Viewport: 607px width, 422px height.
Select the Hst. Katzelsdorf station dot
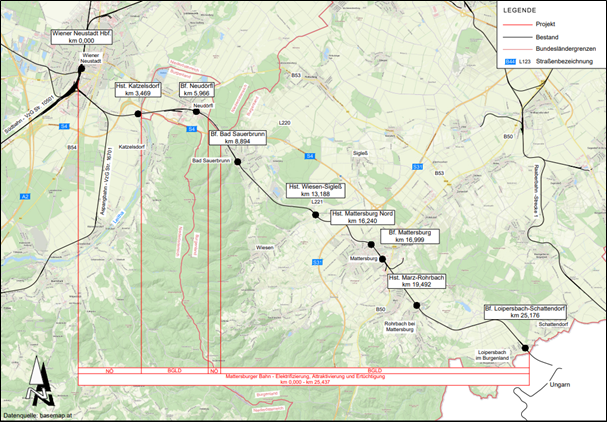pos(137,113)
